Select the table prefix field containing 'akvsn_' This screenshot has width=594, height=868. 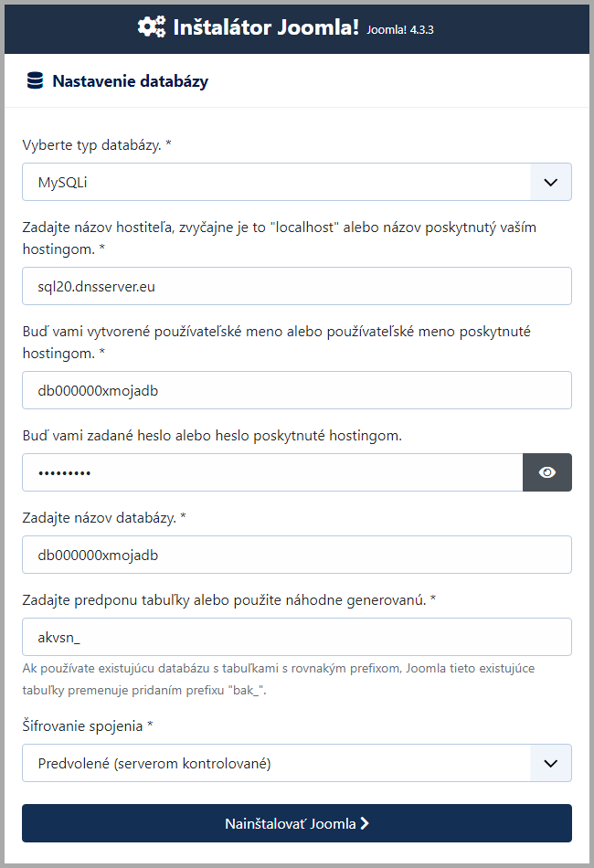coord(297,637)
